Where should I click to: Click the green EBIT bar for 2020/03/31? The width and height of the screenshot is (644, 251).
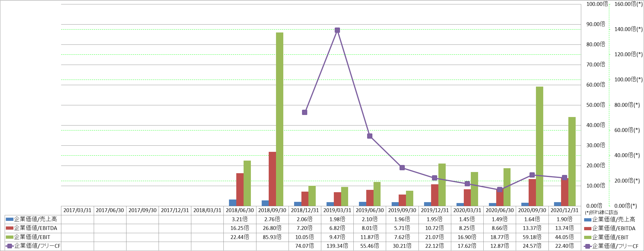pyautogui.click(x=474, y=189)
